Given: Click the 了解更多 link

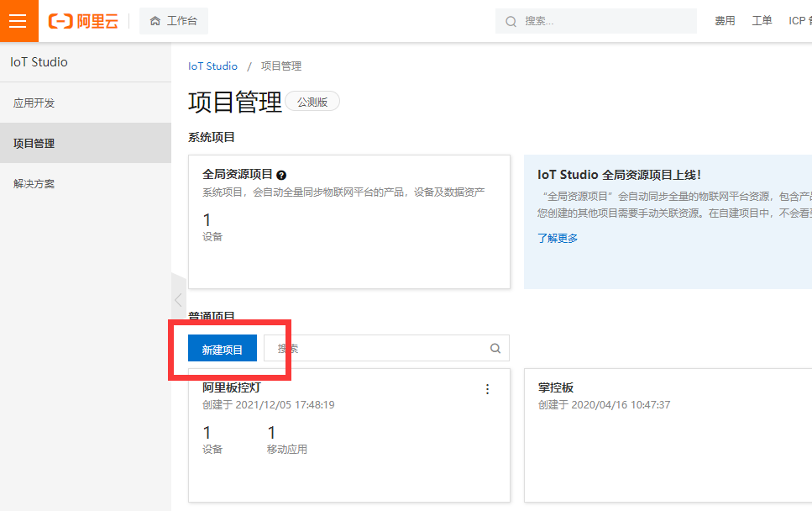Looking at the screenshot, I should point(558,238).
